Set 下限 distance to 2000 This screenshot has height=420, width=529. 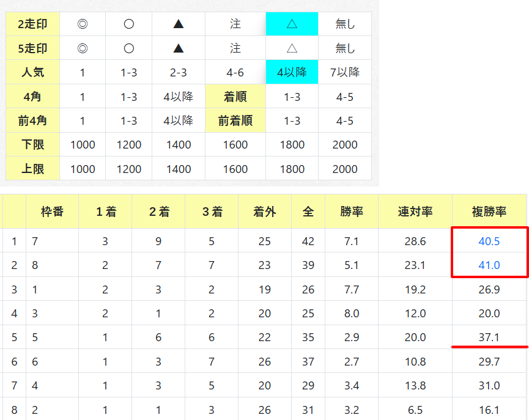[x=345, y=145]
